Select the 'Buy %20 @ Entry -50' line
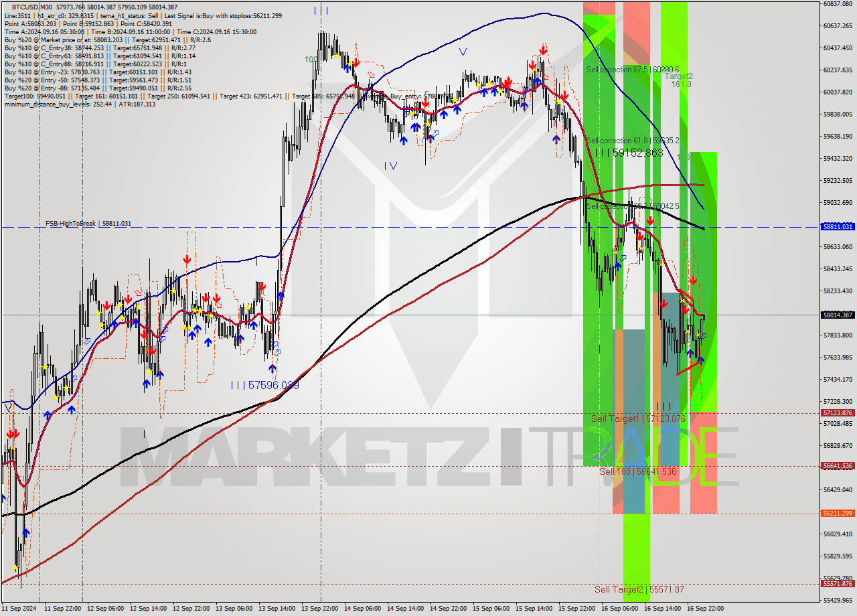Screen dimensions: 857x616 98,80
